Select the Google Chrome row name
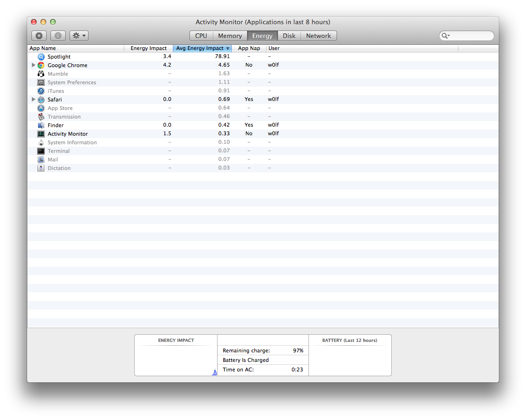 (x=68, y=65)
